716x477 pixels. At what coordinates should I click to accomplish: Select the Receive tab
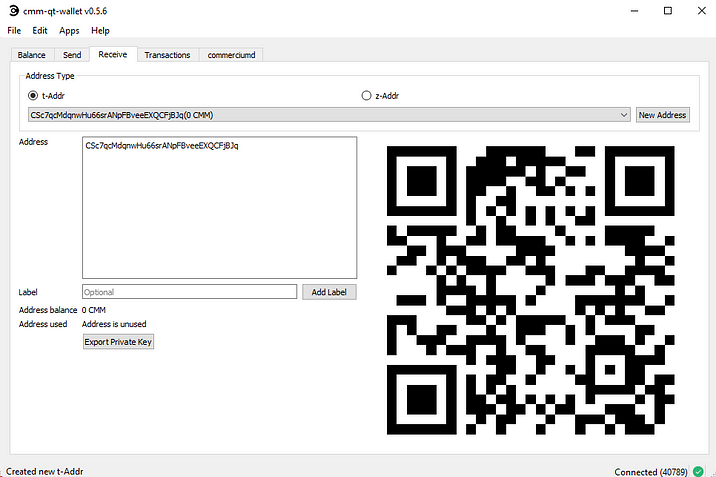pos(113,54)
